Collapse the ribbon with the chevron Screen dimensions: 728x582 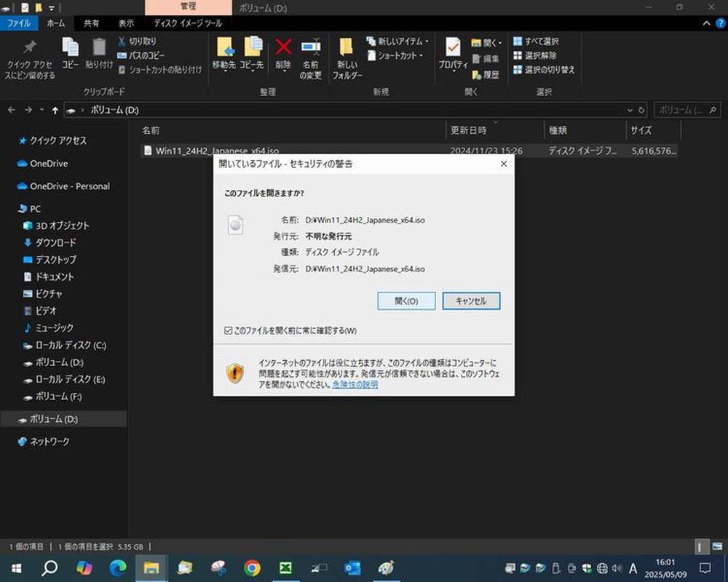tap(707, 23)
